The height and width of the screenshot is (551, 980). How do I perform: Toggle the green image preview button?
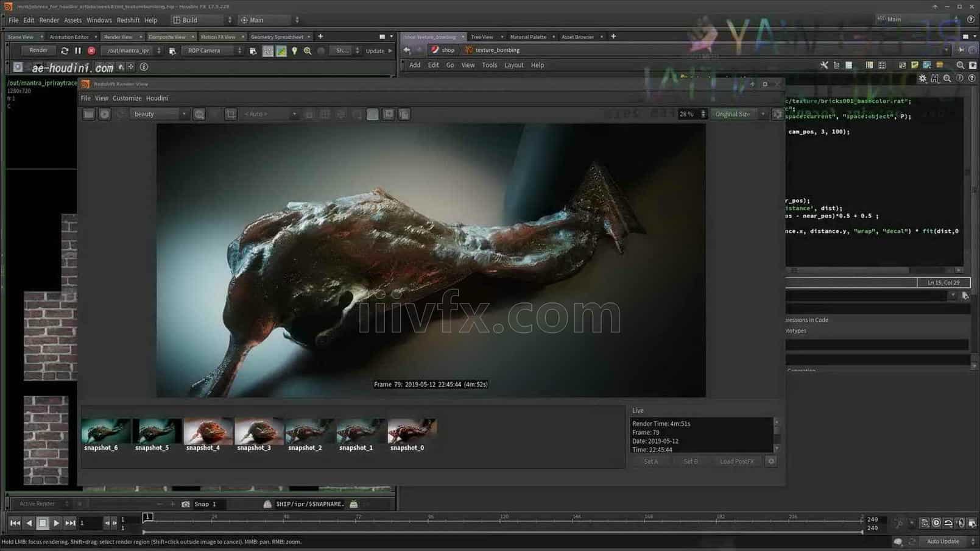[x=281, y=51]
